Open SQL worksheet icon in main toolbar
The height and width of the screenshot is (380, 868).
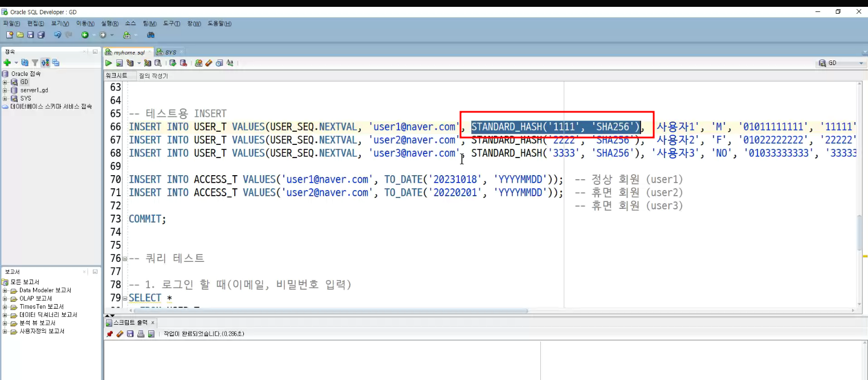(x=127, y=35)
